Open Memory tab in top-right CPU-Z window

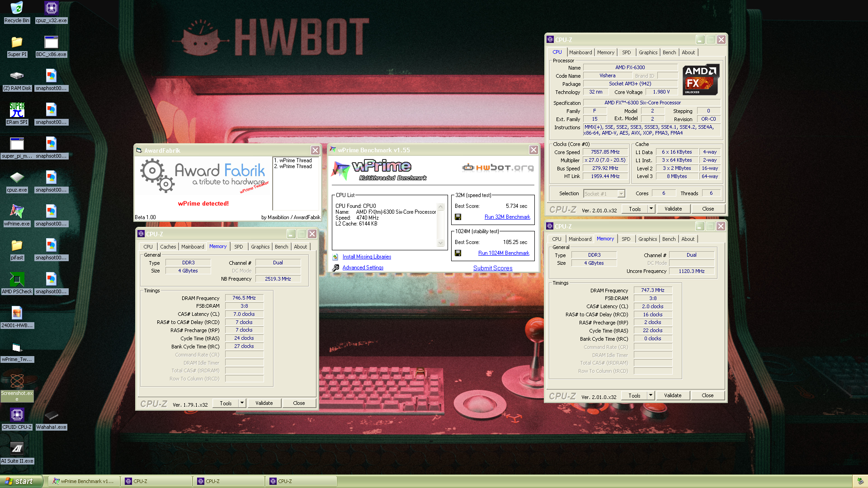[x=606, y=52]
